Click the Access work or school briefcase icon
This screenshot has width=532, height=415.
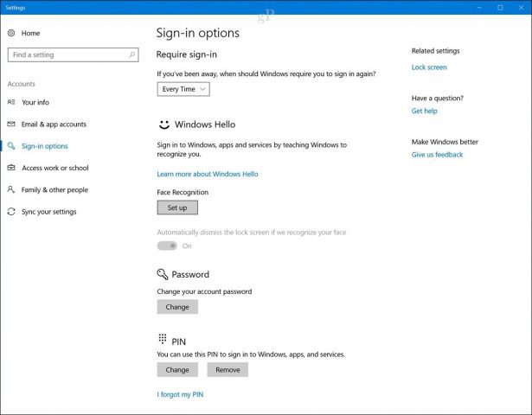11,168
